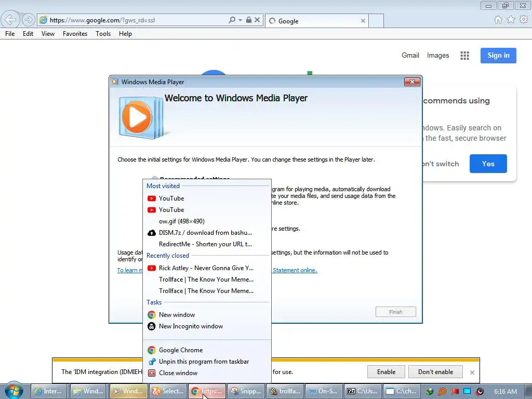Click the security lock icon in address bar
532x399 pixels.
click(x=249, y=20)
